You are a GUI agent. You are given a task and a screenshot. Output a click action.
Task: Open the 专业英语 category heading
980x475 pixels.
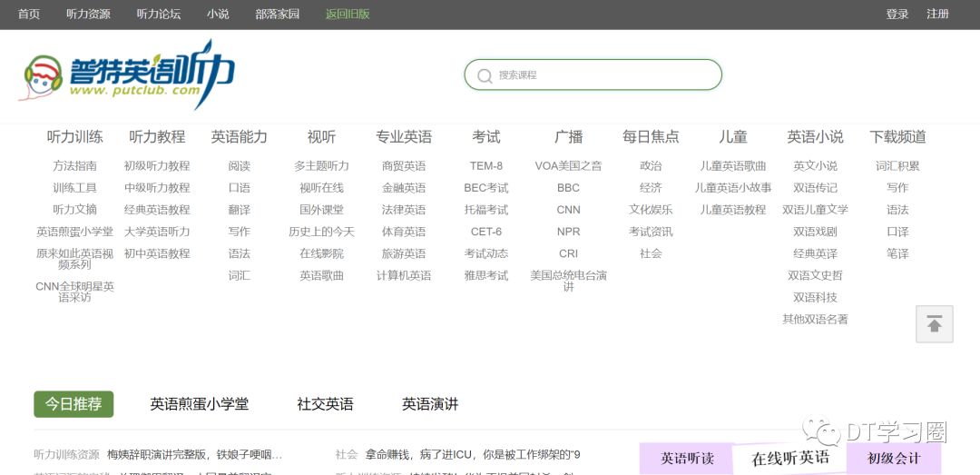[404, 137]
